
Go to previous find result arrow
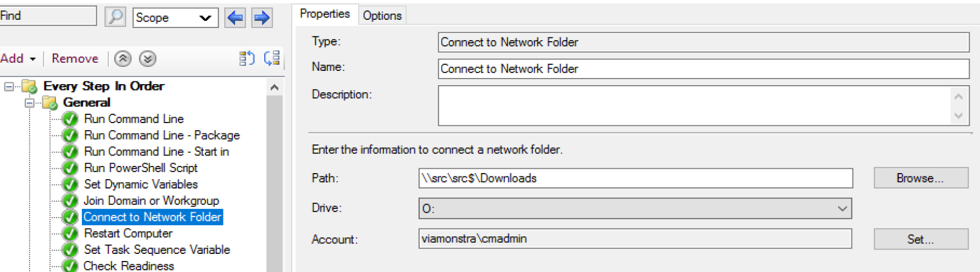[235, 18]
